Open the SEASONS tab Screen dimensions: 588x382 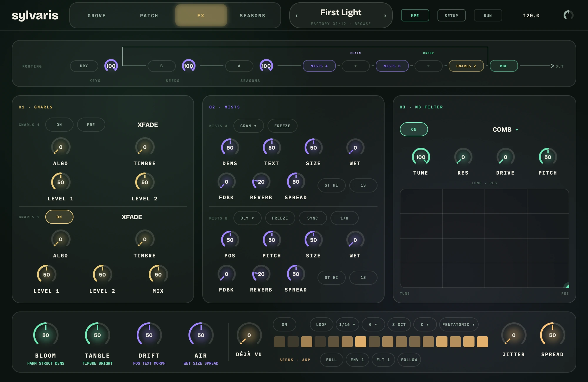[x=253, y=16]
